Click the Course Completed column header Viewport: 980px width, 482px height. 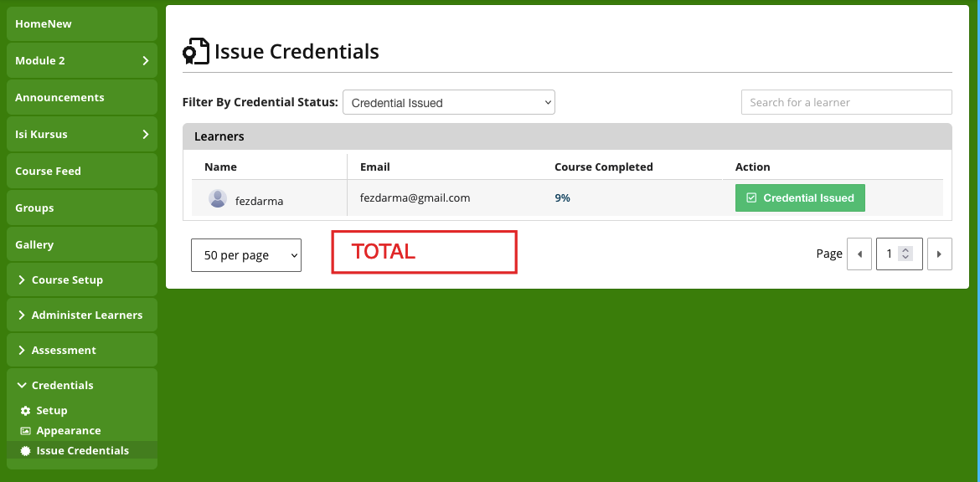[x=604, y=167]
